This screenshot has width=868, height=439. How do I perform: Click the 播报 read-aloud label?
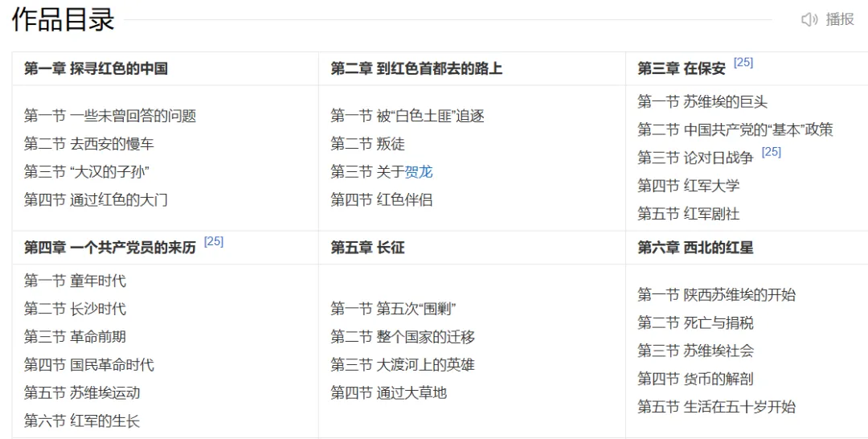coord(840,19)
